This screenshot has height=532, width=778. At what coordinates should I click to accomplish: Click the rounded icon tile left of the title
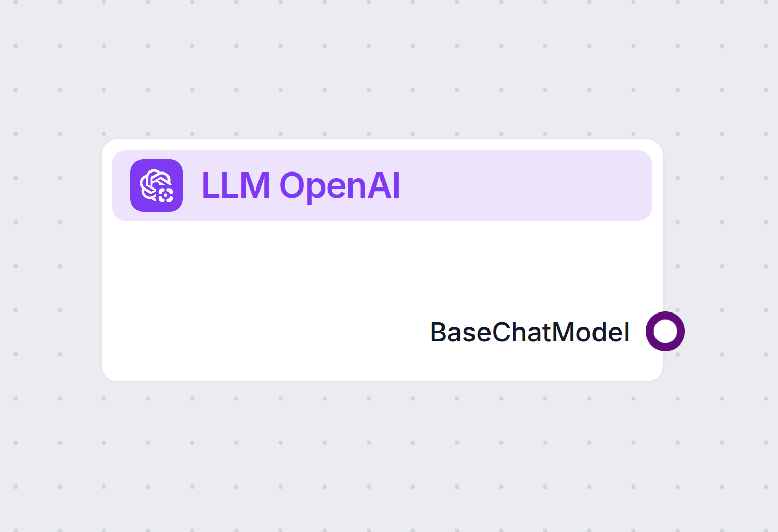(x=156, y=186)
